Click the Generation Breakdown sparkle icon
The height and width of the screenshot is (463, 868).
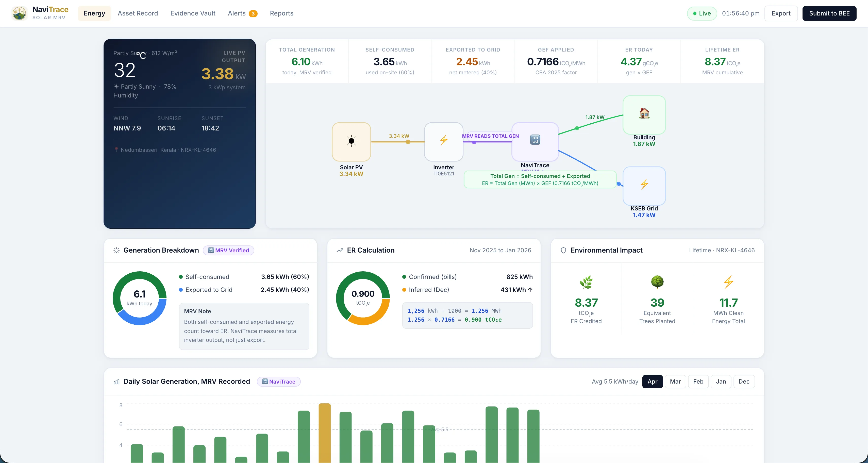pos(116,250)
